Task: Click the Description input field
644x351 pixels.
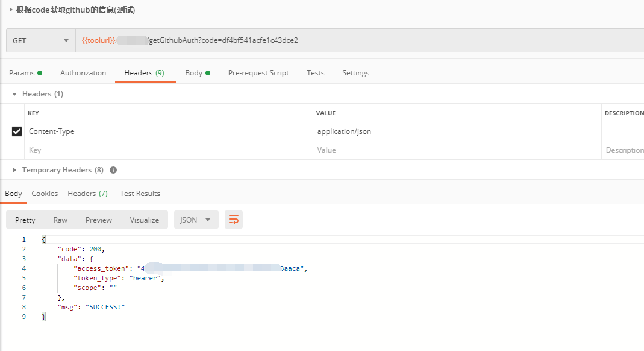Action: pyautogui.click(x=623, y=150)
